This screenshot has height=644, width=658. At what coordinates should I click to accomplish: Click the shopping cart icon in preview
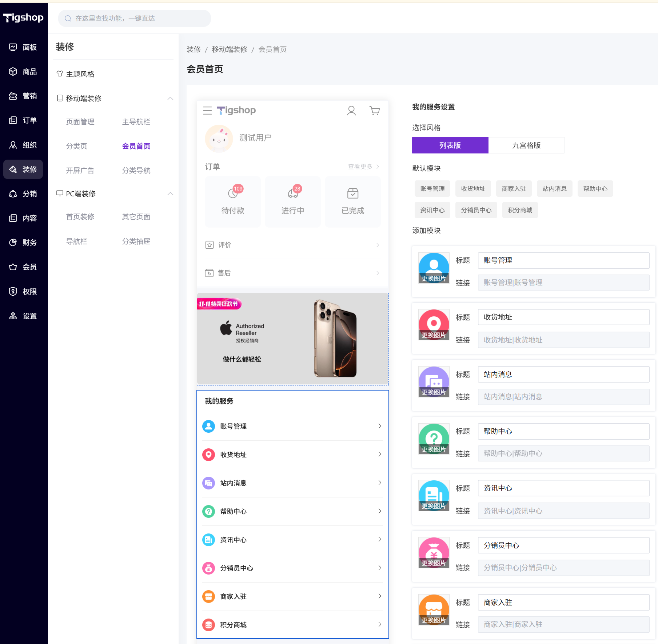tap(374, 111)
